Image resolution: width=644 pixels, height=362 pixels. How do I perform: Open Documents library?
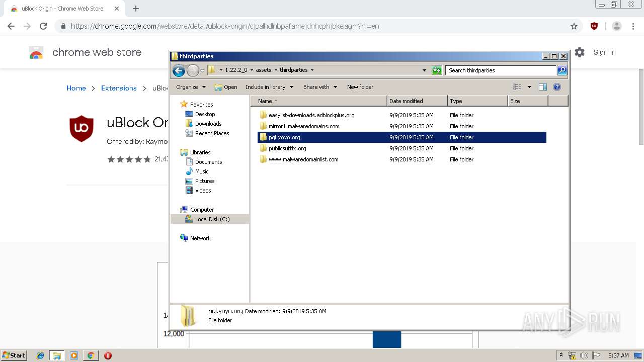coord(208,162)
